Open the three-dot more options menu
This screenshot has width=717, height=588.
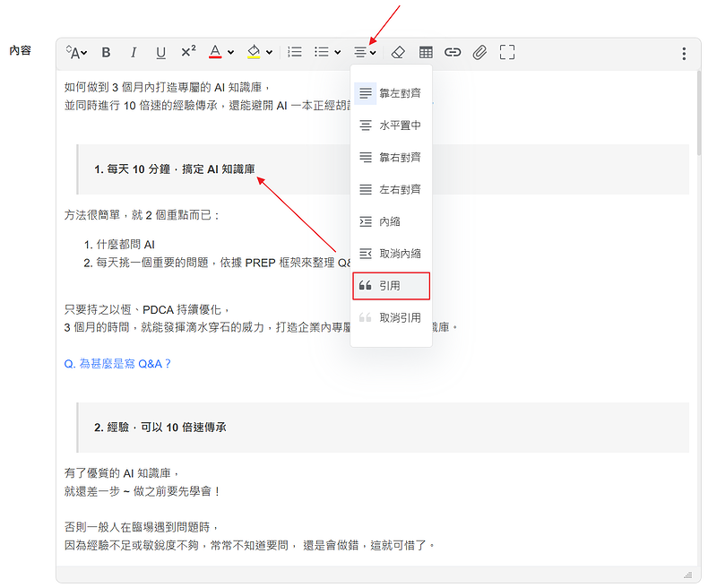coord(684,54)
